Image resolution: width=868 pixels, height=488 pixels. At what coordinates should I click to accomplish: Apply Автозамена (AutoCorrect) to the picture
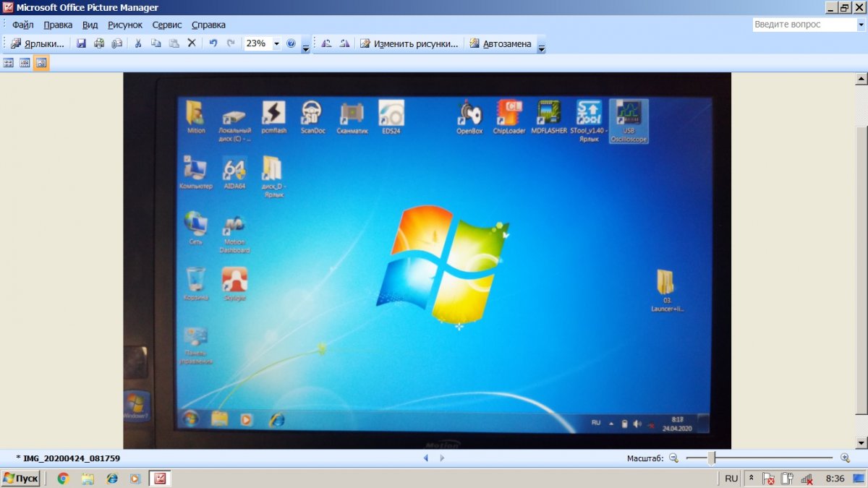pyautogui.click(x=501, y=43)
